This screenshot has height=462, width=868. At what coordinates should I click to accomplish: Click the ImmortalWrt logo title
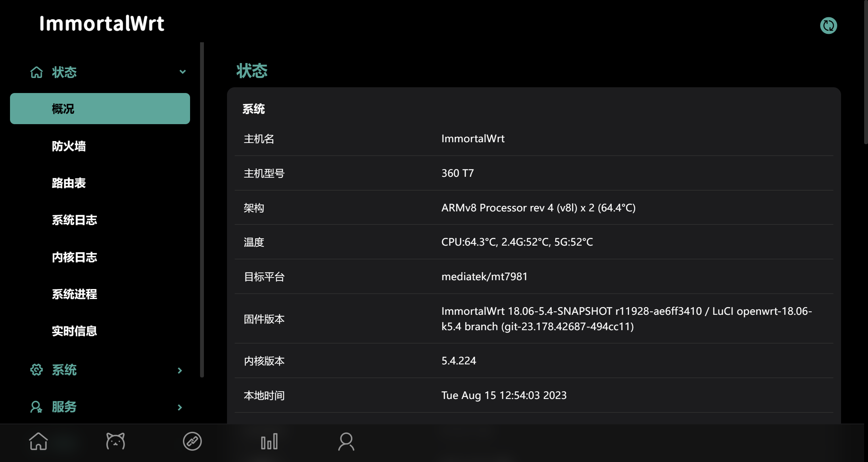(102, 24)
